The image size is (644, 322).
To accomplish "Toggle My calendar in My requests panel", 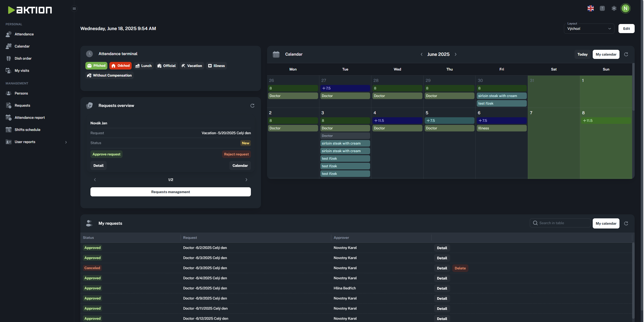I will pyautogui.click(x=606, y=223).
